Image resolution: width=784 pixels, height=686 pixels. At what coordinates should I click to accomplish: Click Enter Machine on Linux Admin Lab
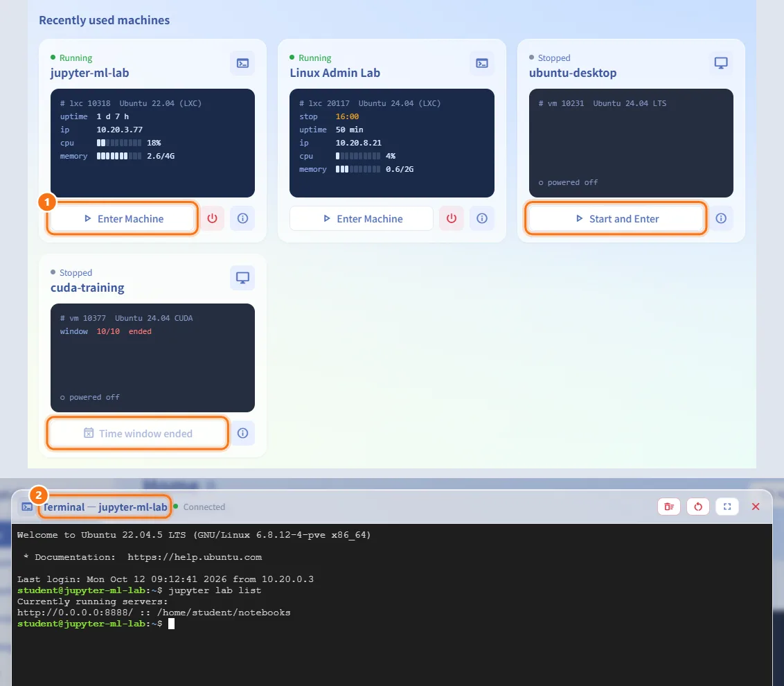coord(362,219)
